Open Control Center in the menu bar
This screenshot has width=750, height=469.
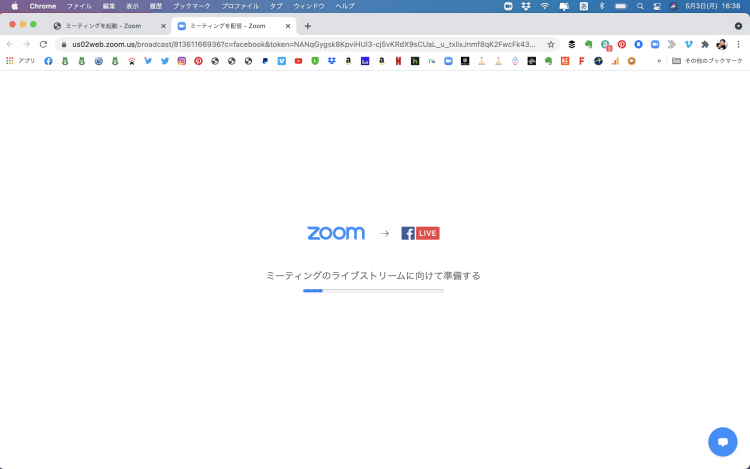(x=657, y=6)
